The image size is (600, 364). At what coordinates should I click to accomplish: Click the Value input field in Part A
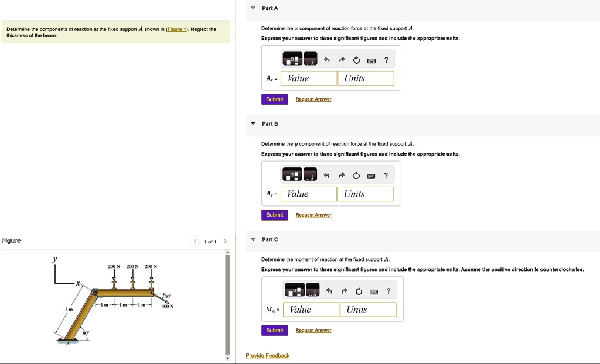309,78
